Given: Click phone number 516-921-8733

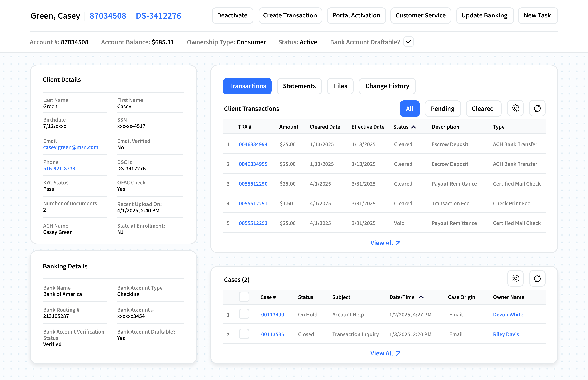Looking at the screenshot, I should pyautogui.click(x=59, y=169).
